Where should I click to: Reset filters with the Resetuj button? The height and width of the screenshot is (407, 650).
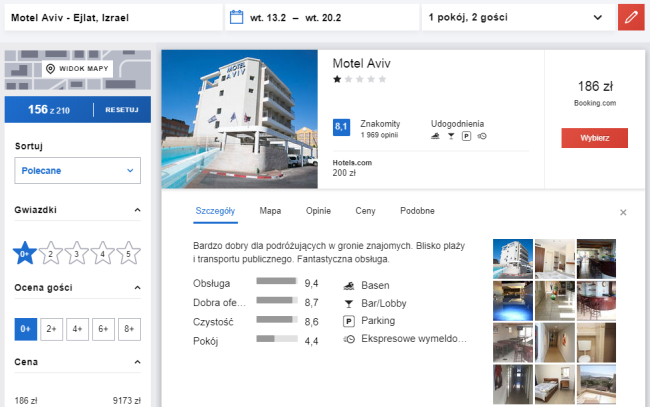(121, 109)
